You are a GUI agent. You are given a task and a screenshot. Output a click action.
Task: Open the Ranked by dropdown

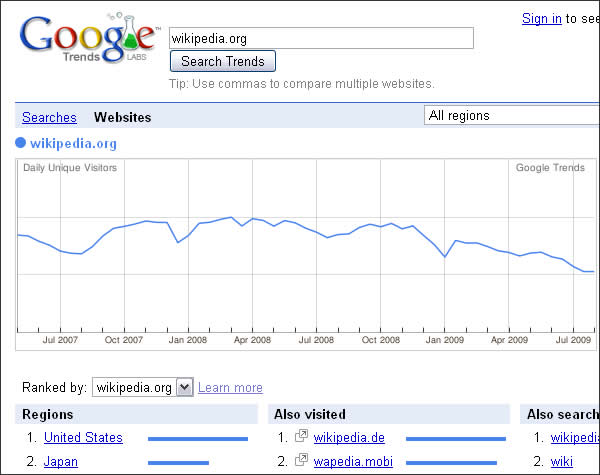pos(142,387)
